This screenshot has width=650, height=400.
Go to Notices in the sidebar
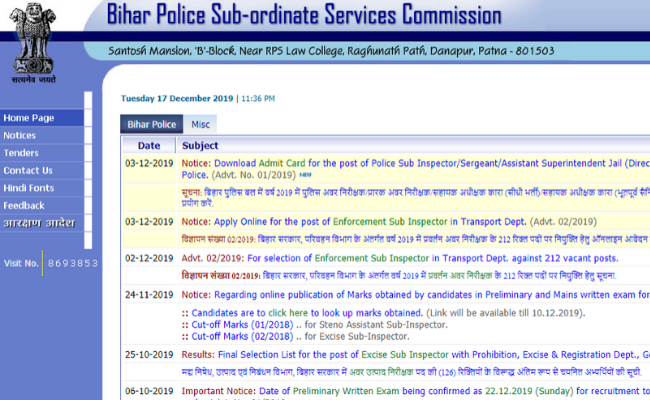pyautogui.click(x=20, y=135)
